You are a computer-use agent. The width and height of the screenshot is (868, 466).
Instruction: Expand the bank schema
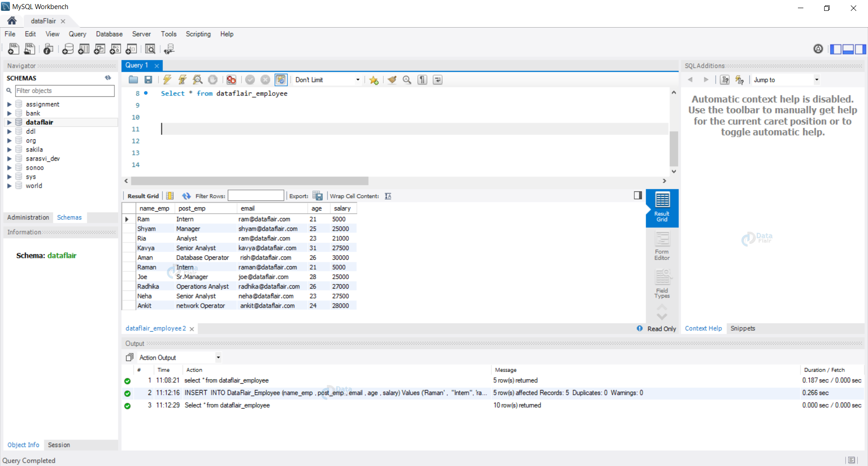(x=9, y=113)
